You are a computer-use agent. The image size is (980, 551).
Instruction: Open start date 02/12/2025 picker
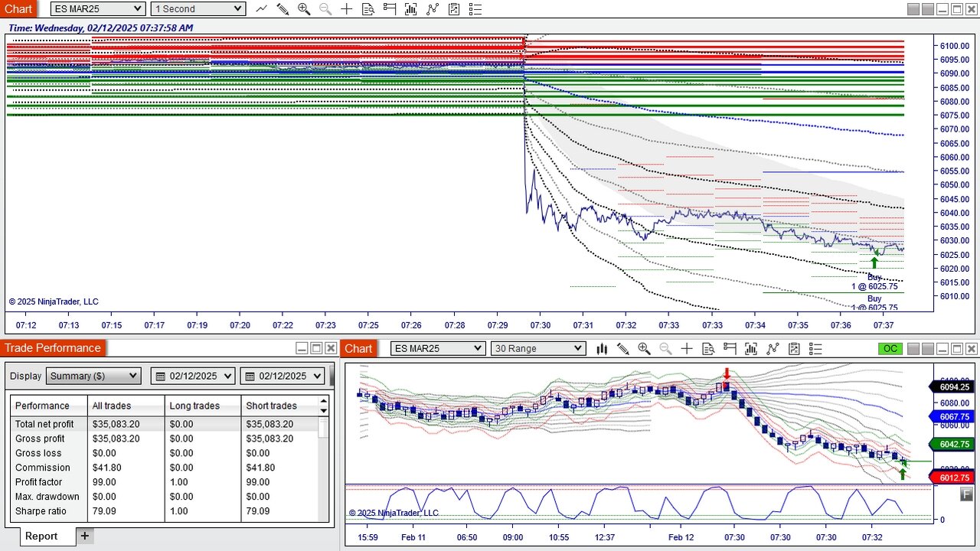tap(193, 376)
